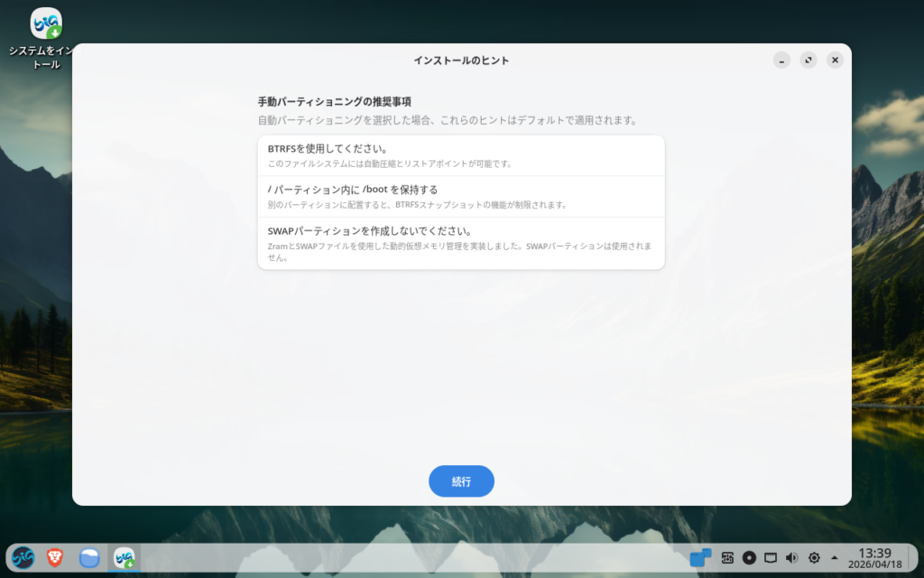Close the インストールのヒント window
The width and height of the screenshot is (924, 578).
[836, 61]
